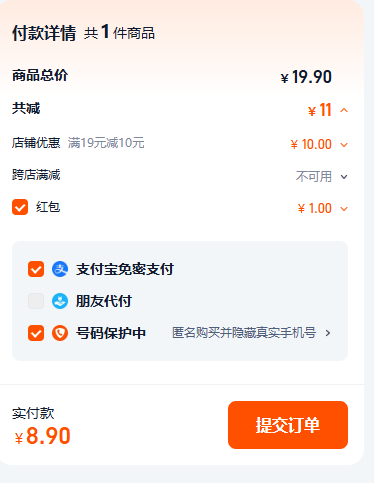This screenshot has height=483, width=374.
Task: Expand the 店铺优惠 ¥10.00 chevron
Action: [344, 145]
